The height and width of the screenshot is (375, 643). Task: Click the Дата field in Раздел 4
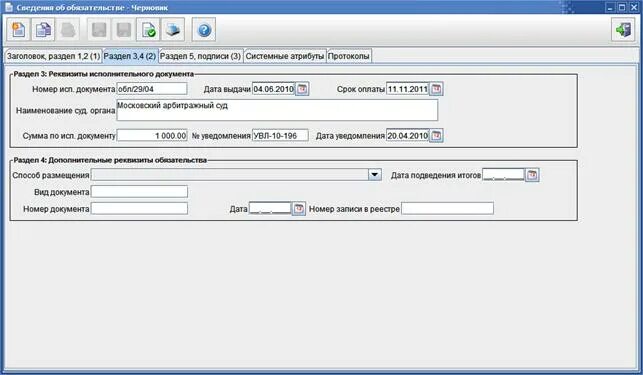(270, 208)
